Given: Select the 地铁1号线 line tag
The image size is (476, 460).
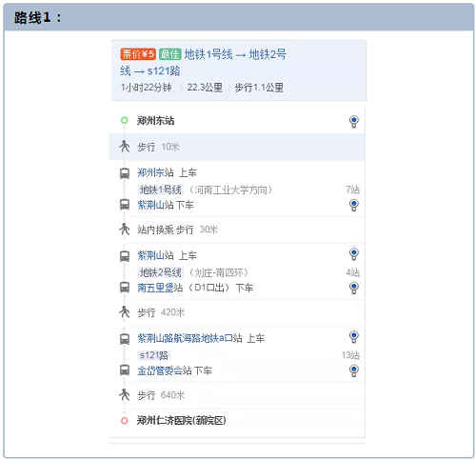Looking at the screenshot, I should click(x=161, y=190).
